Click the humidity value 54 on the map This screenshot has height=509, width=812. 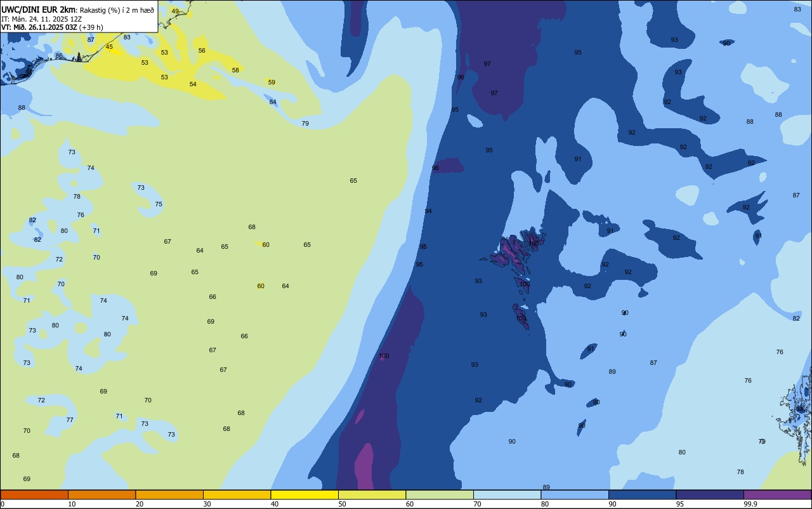coord(193,84)
